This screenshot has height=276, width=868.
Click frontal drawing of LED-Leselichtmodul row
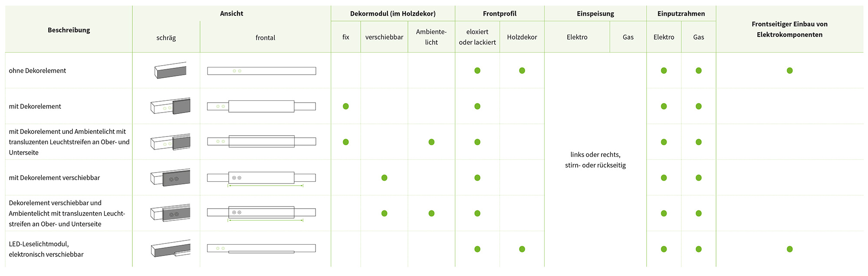pos(261,249)
